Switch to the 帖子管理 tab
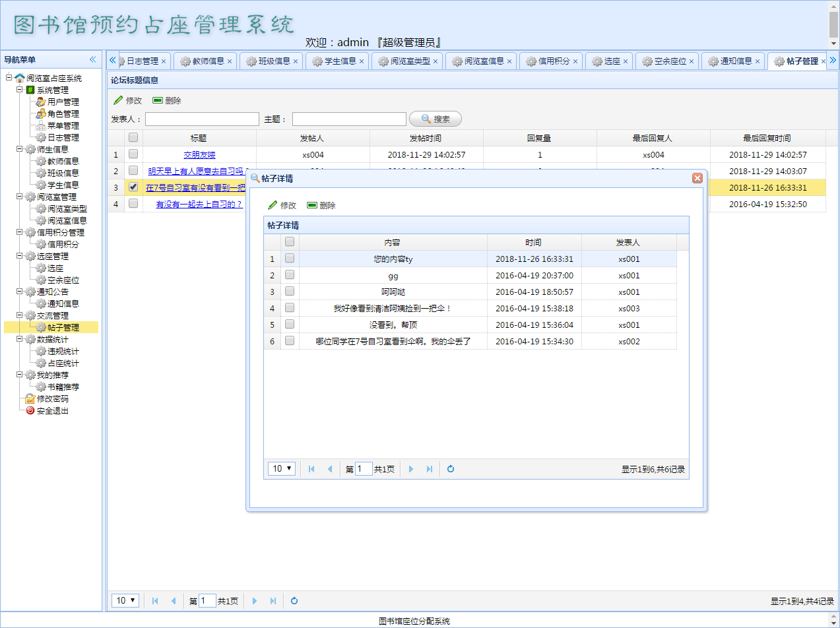 tap(798, 61)
